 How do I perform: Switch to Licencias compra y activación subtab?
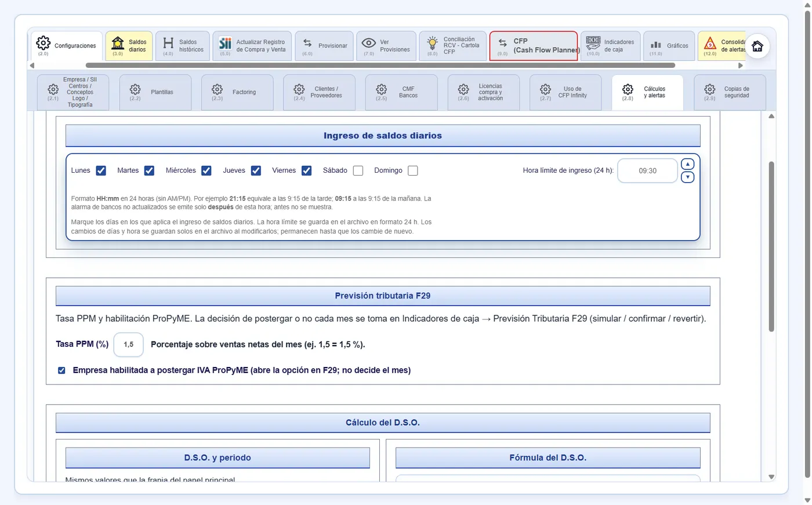click(x=484, y=92)
